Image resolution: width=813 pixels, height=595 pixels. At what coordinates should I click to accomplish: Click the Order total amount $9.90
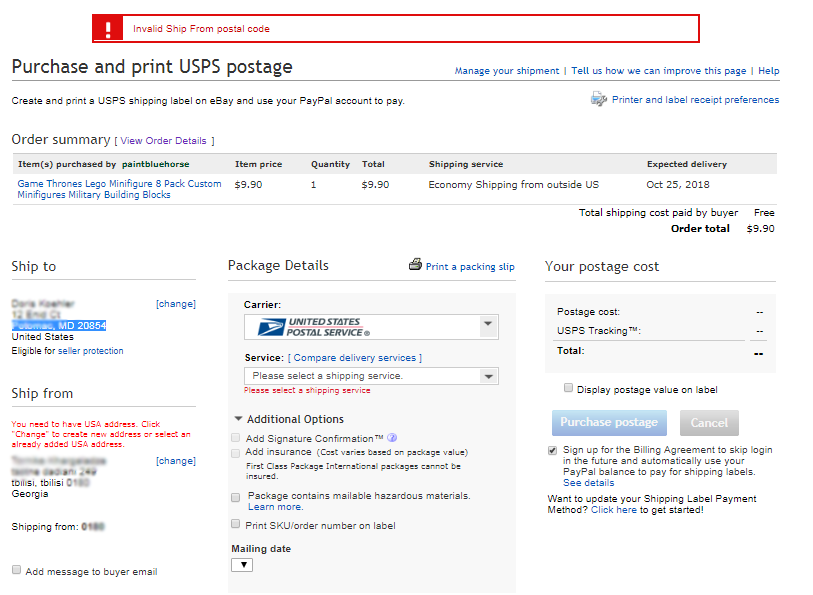coord(761,229)
